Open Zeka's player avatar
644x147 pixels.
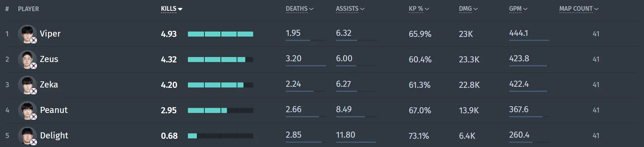tap(27, 85)
